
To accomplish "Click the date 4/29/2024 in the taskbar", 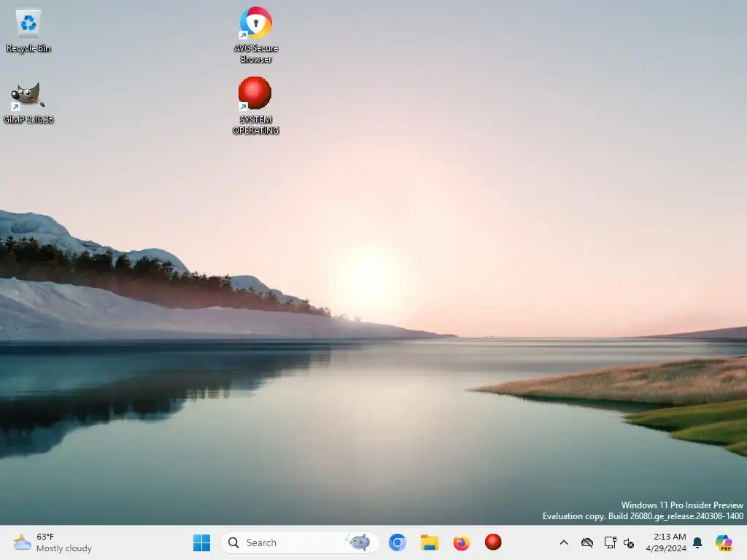I will 666,548.
